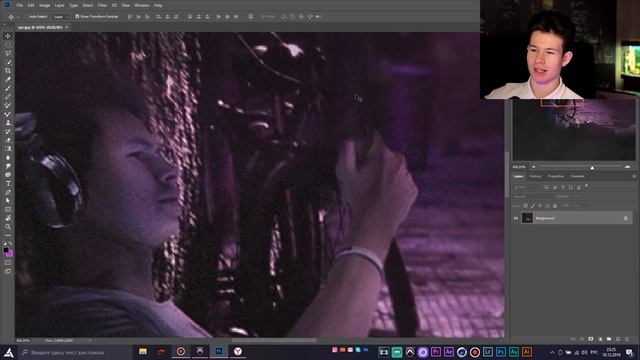
Task: Open the Window menu
Action: pyautogui.click(x=142, y=5)
